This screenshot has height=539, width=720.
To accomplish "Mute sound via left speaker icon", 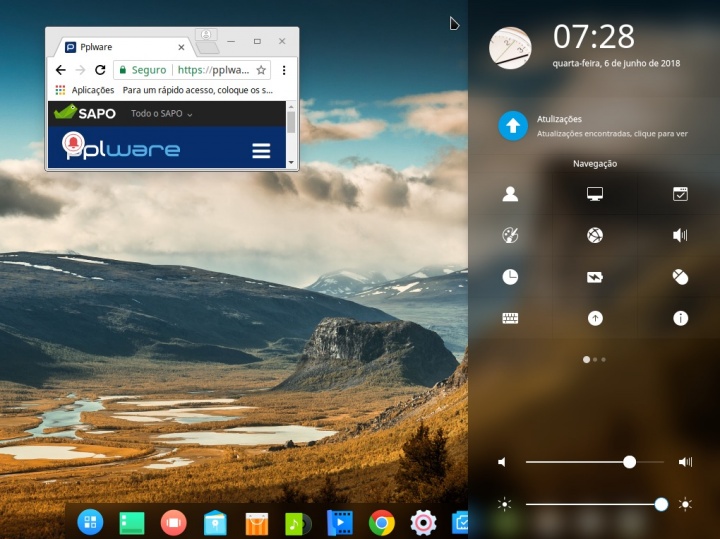I will pyautogui.click(x=503, y=462).
